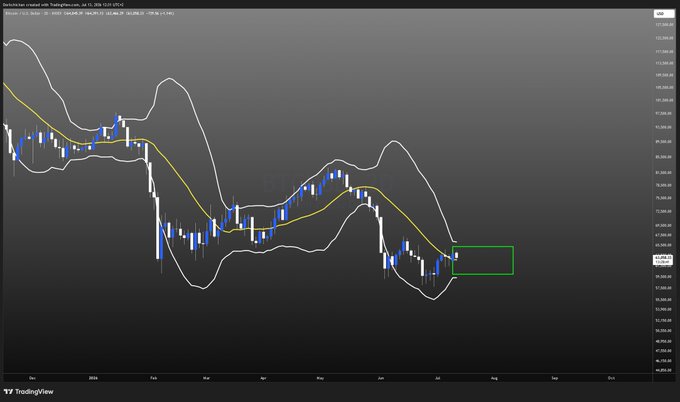Click the 97,500.00 price scale label
680x402 pixels.
tap(664, 114)
